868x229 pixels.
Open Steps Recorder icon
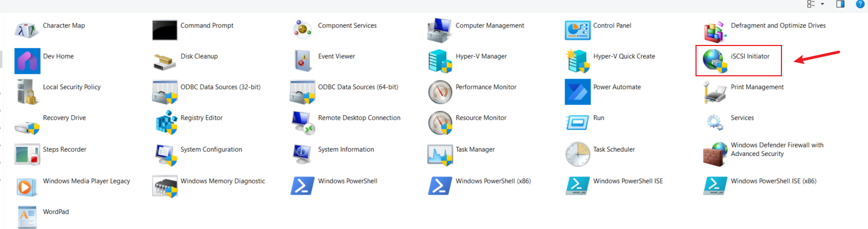click(x=27, y=154)
